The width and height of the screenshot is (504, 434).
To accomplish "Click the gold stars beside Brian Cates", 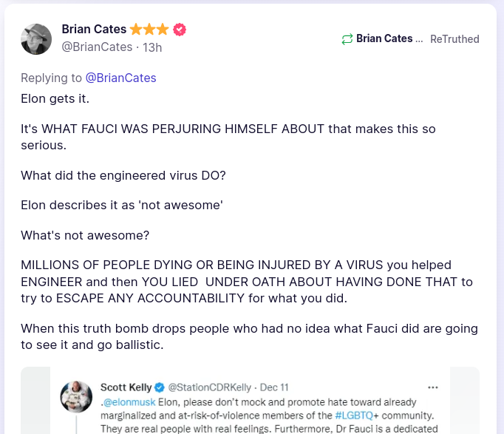I will point(150,30).
